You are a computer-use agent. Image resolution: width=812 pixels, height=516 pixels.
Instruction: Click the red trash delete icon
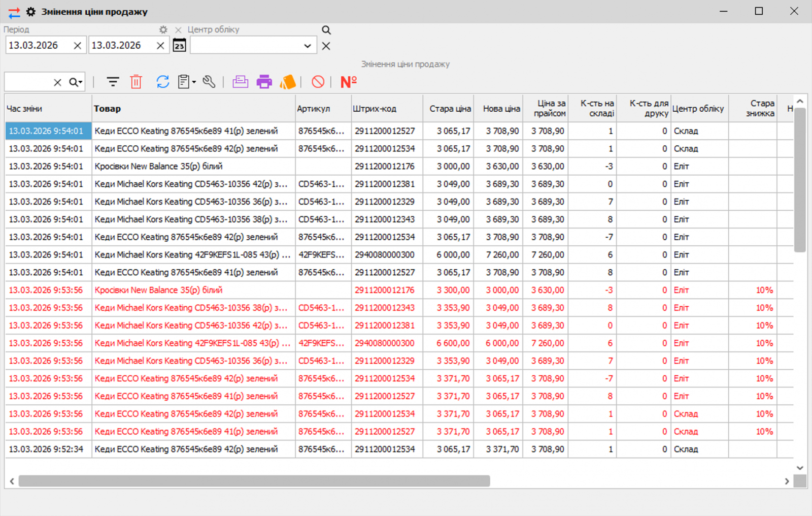[136, 82]
